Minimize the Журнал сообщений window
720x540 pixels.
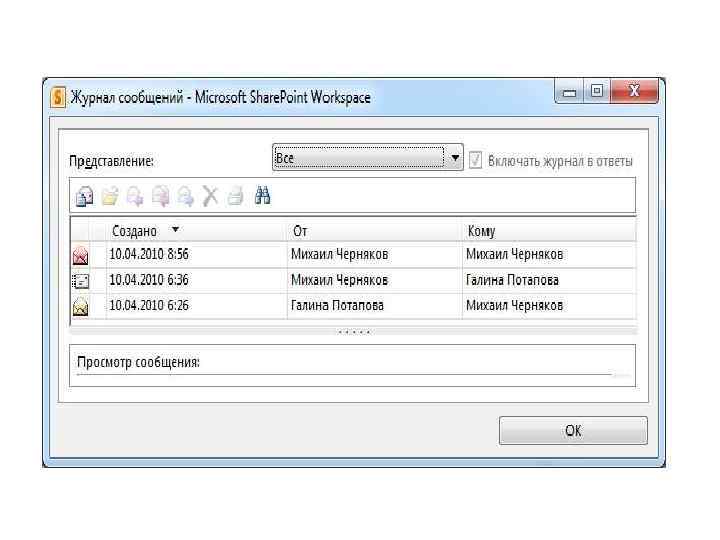pyautogui.click(x=569, y=92)
